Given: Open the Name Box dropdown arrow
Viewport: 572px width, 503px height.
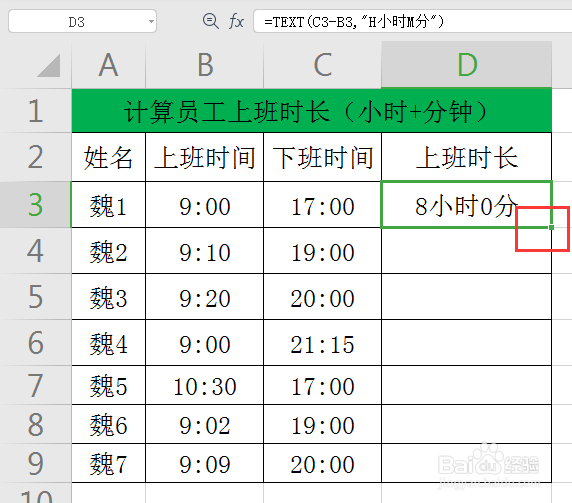Looking at the screenshot, I should (x=151, y=22).
